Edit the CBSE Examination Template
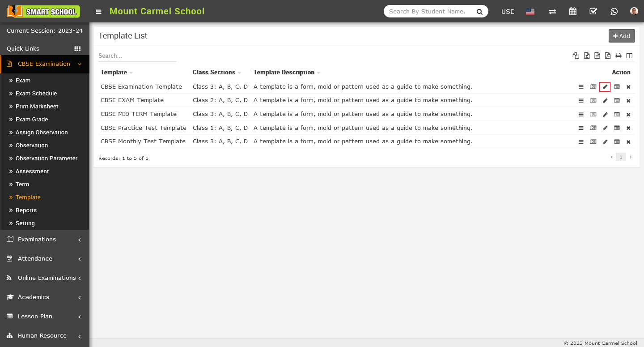 click(605, 87)
